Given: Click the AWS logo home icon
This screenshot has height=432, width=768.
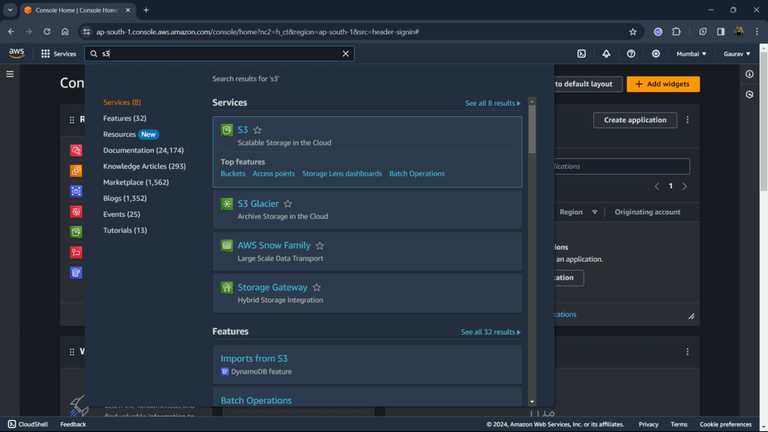Looking at the screenshot, I should tap(16, 53).
